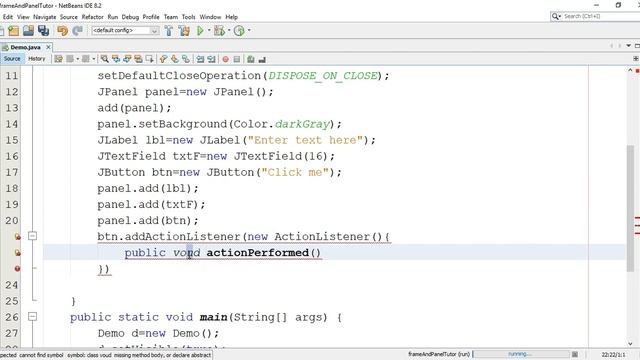Toggle Rectangular Selection mode
Viewport: 640px width, 360px height.
coord(149,59)
